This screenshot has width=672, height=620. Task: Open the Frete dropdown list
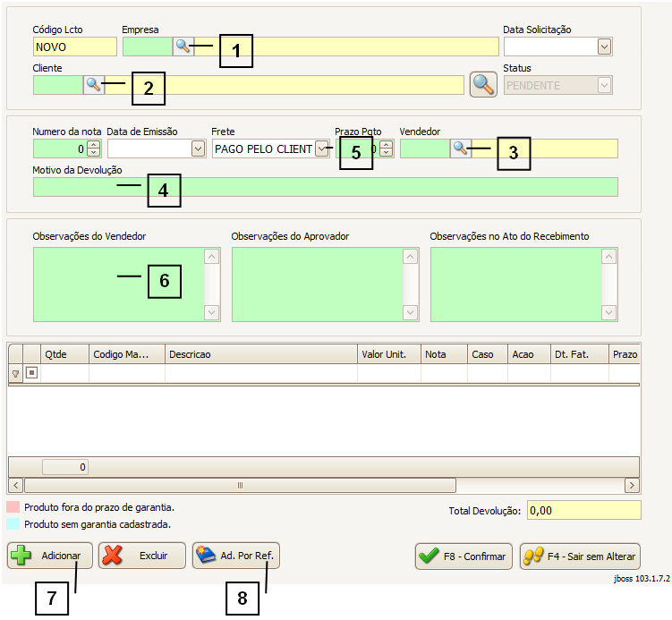tap(321, 149)
